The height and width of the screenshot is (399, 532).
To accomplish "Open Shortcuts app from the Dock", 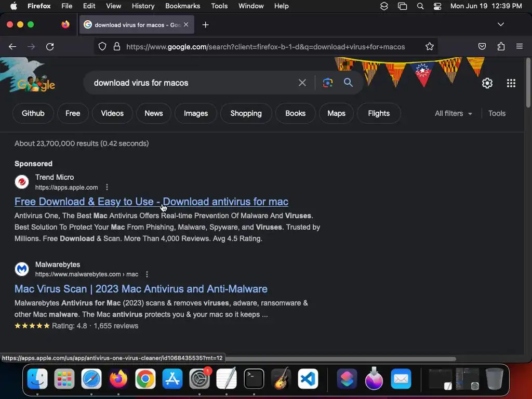I will tap(347, 378).
